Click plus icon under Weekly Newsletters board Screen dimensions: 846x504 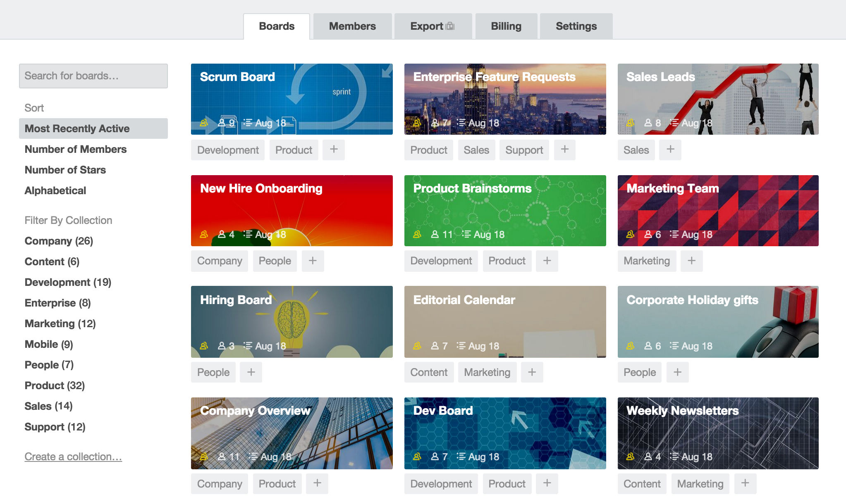[745, 483]
